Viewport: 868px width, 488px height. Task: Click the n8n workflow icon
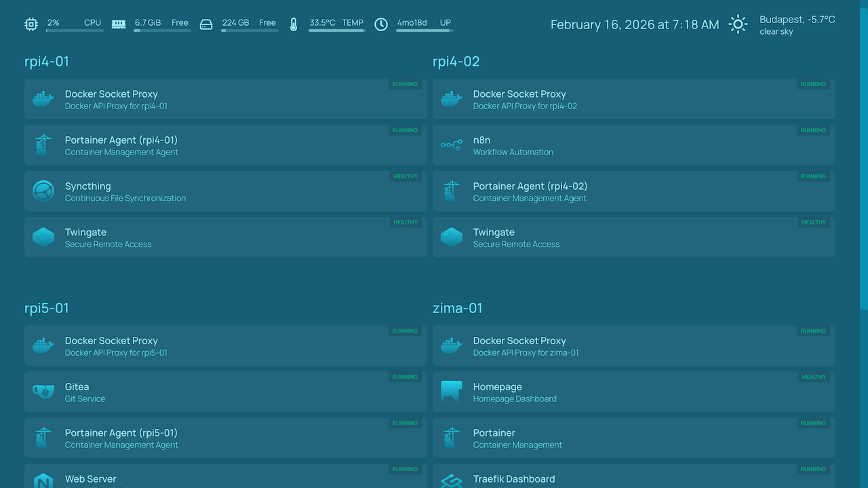click(x=452, y=145)
